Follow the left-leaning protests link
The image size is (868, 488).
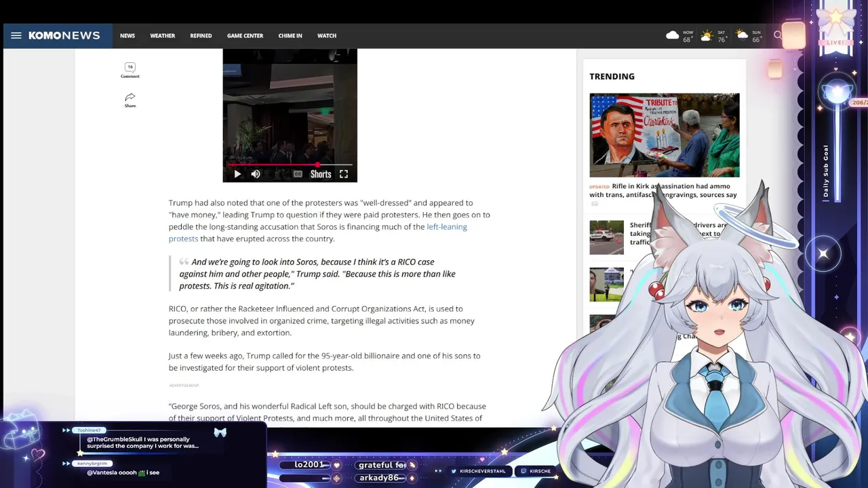[x=317, y=232]
